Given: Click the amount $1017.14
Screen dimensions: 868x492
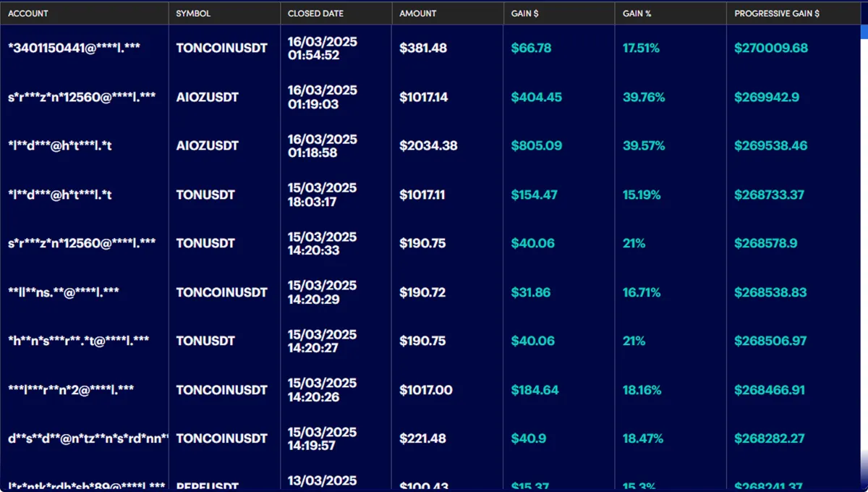Looking at the screenshot, I should (x=423, y=97).
